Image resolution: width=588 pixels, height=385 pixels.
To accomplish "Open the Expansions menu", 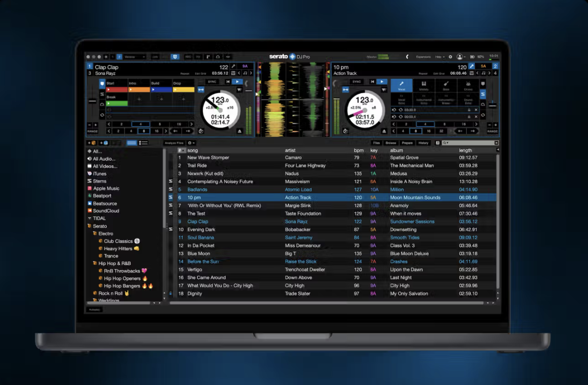I will click(423, 57).
